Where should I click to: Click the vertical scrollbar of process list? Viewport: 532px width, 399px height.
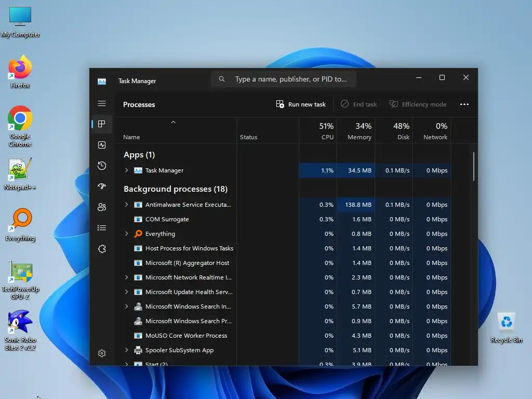pyautogui.click(x=474, y=166)
